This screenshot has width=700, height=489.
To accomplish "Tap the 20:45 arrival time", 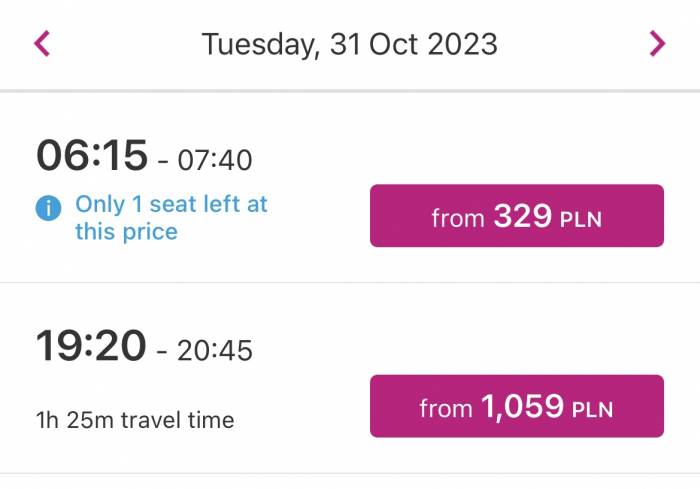I will [215, 351].
